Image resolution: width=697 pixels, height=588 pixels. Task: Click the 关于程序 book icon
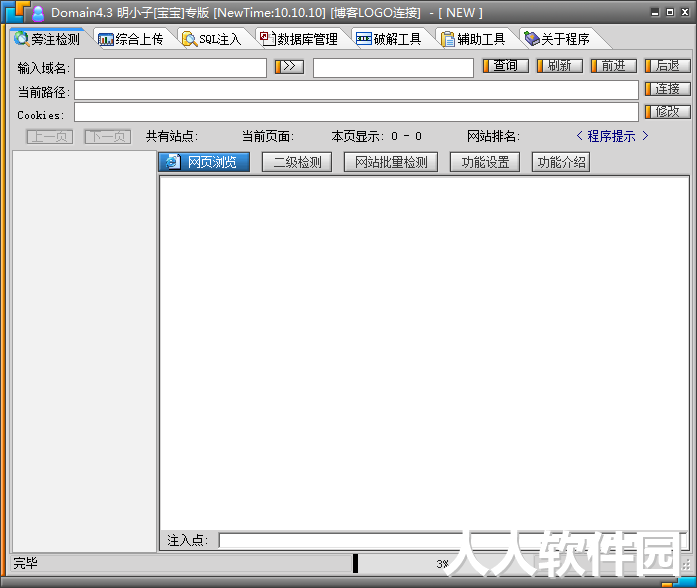[x=532, y=39]
